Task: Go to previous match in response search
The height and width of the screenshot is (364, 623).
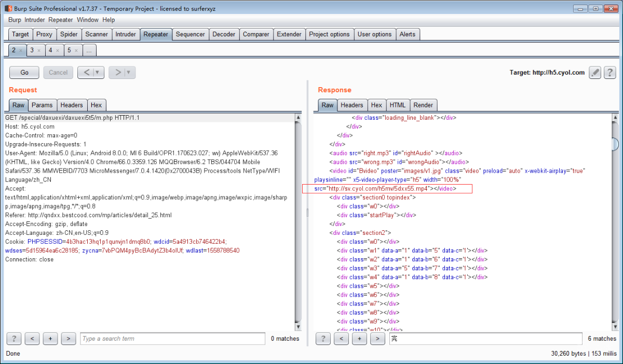Action: click(342, 339)
